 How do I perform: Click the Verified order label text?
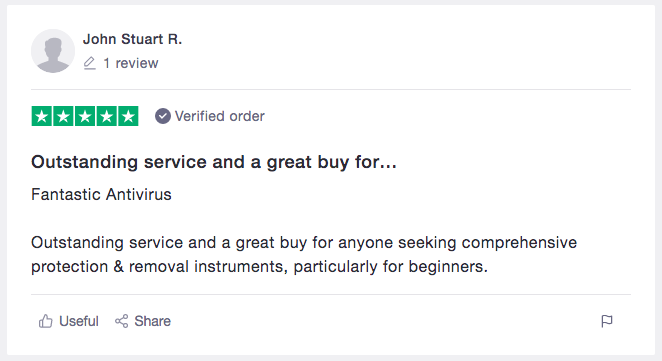coord(220,116)
